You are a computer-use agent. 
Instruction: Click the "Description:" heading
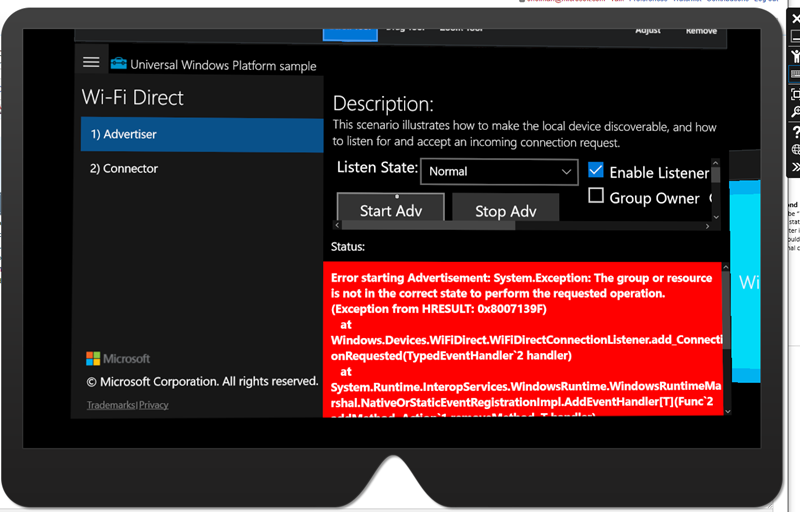coord(383,104)
